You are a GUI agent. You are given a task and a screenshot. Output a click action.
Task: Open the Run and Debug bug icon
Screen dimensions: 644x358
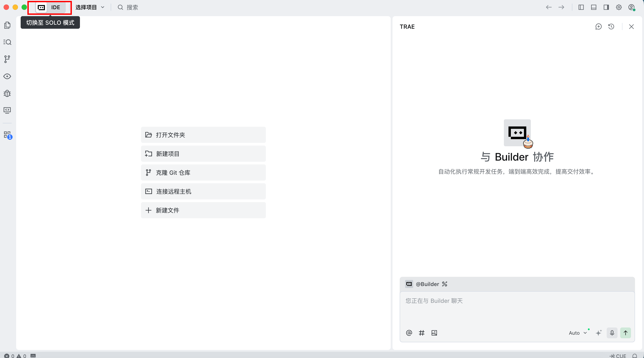[x=7, y=93]
